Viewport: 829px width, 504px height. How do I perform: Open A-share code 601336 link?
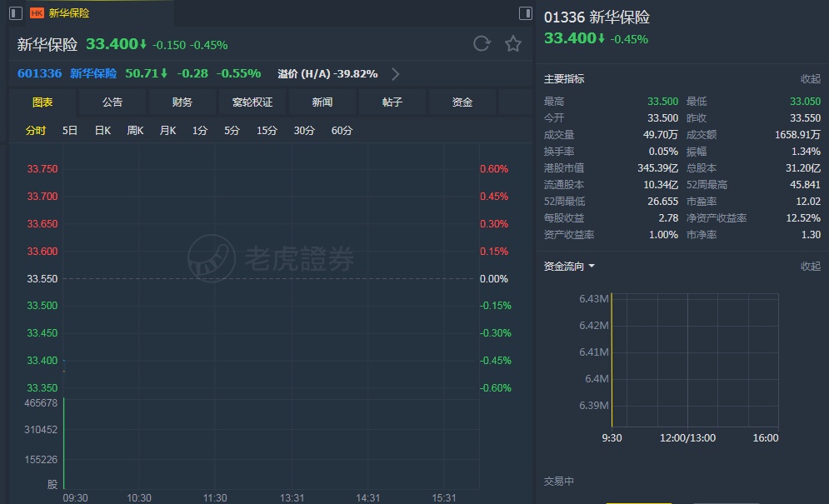tap(40, 73)
